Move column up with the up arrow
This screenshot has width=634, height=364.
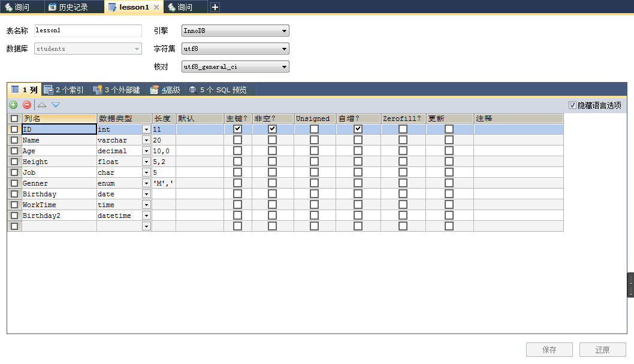point(41,105)
